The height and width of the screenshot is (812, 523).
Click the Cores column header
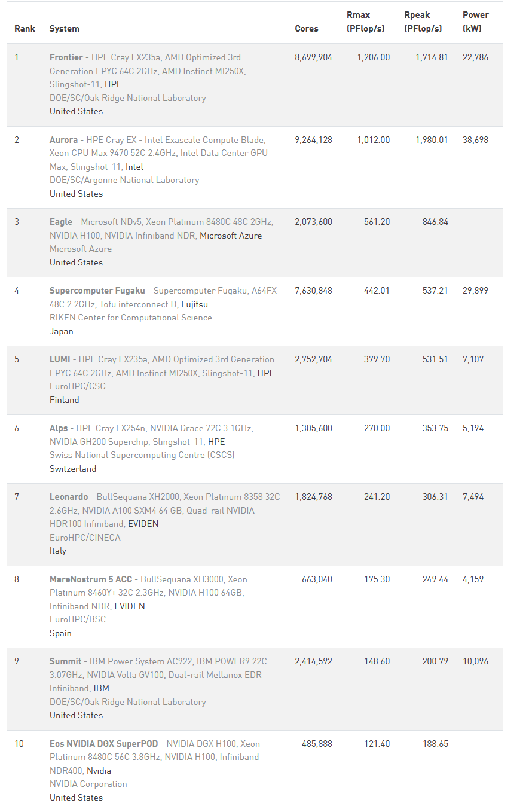307,29
